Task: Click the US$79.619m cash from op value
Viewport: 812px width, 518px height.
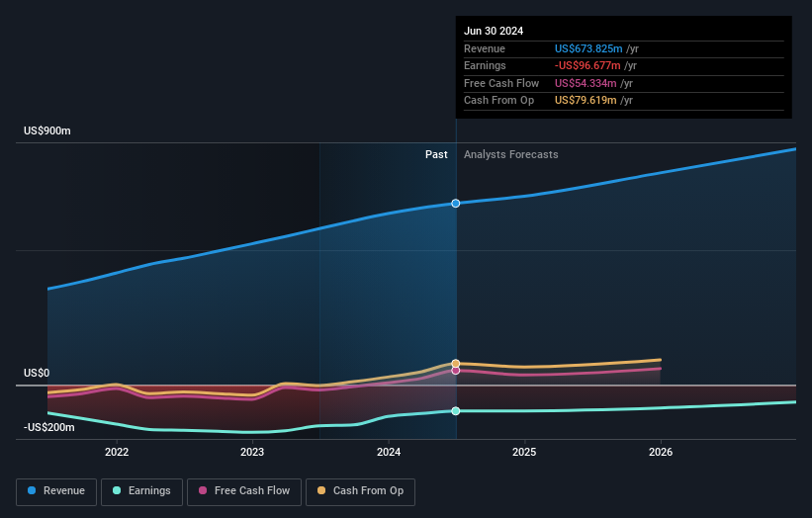Action: pyautogui.click(x=586, y=101)
